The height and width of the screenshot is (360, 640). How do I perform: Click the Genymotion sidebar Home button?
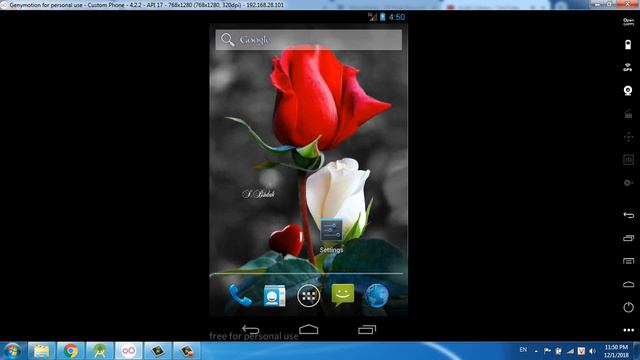pyautogui.click(x=628, y=284)
